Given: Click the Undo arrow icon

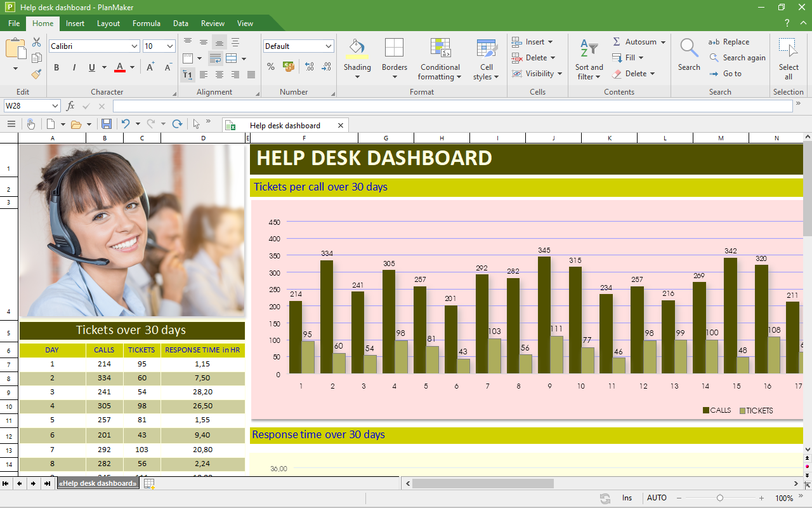Looking at the screenshot, I should point(126,124).
